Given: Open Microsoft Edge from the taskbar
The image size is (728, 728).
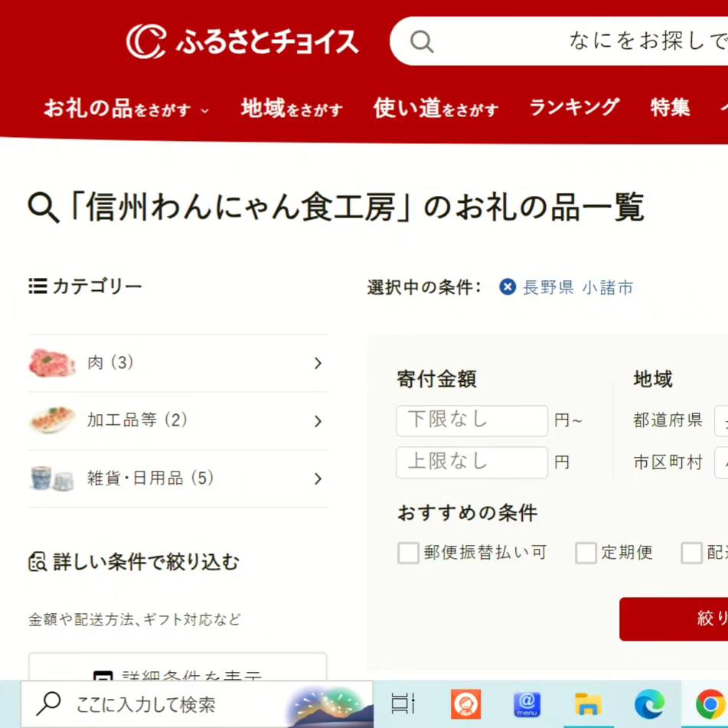Looking at the screenshot, I should coord(649,704).
